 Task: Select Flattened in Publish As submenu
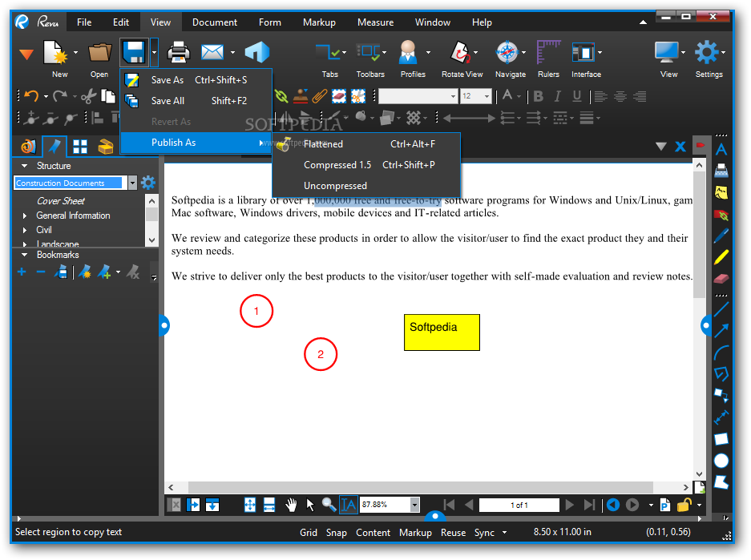coord(366,144)
